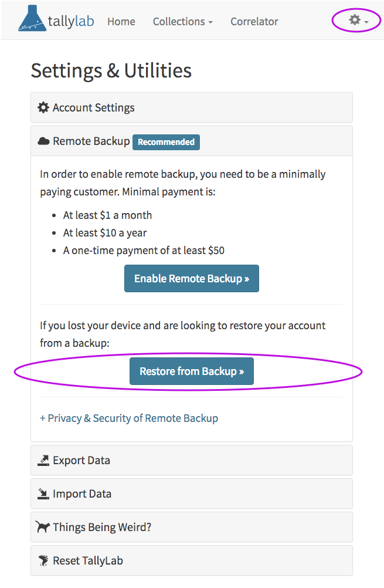Screen dimensions: 384x588
Task: Open the Collections dropdown menu
Action: pos(182,22)
